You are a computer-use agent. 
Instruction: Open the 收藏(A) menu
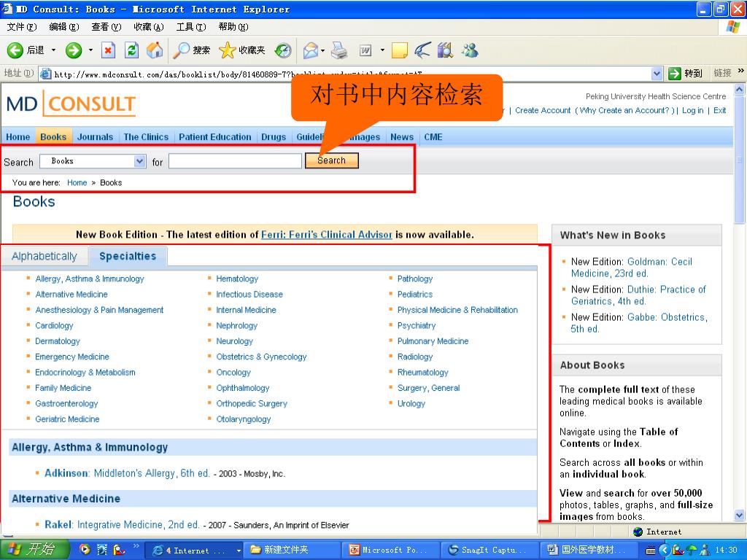[149, 27]
